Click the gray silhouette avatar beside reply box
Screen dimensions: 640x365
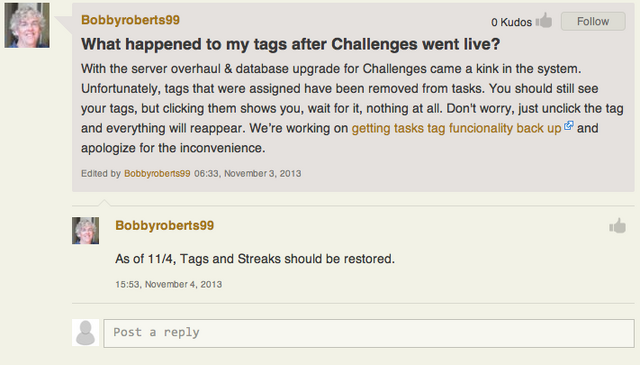(86, 333)
